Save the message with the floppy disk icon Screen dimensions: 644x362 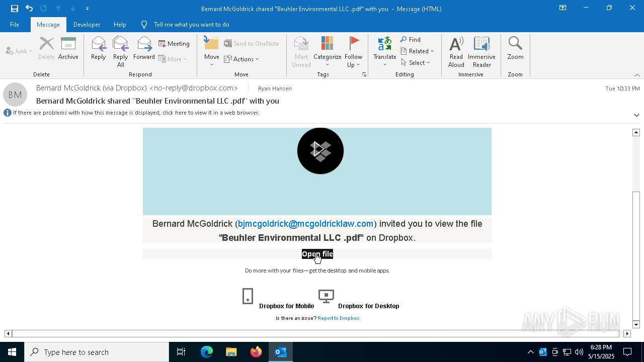point(14,9)
